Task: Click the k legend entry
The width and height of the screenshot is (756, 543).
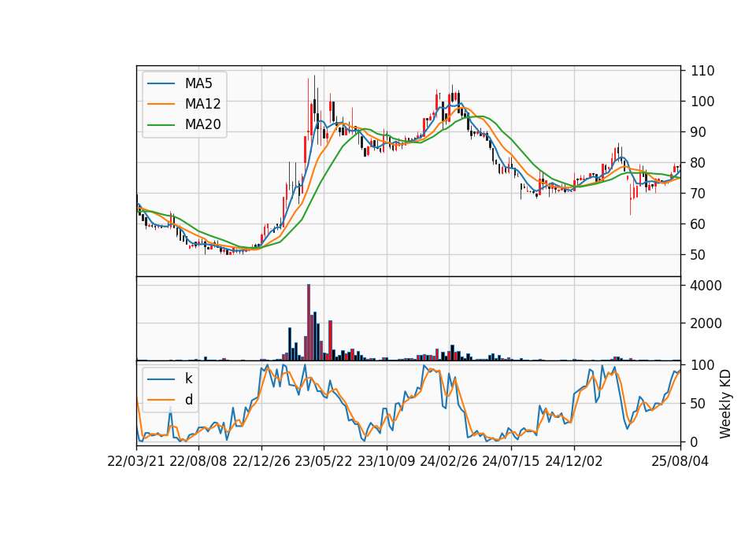Action: coord(170,379)
